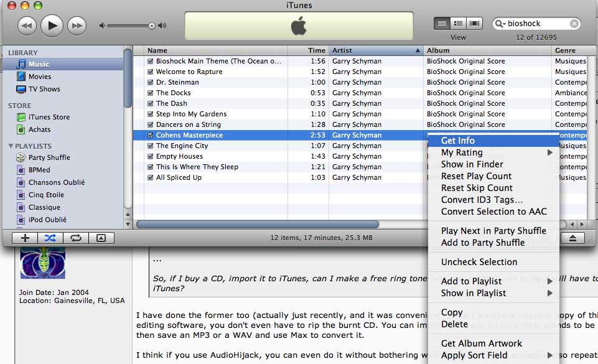Toggle shuffle mode button

50,238
